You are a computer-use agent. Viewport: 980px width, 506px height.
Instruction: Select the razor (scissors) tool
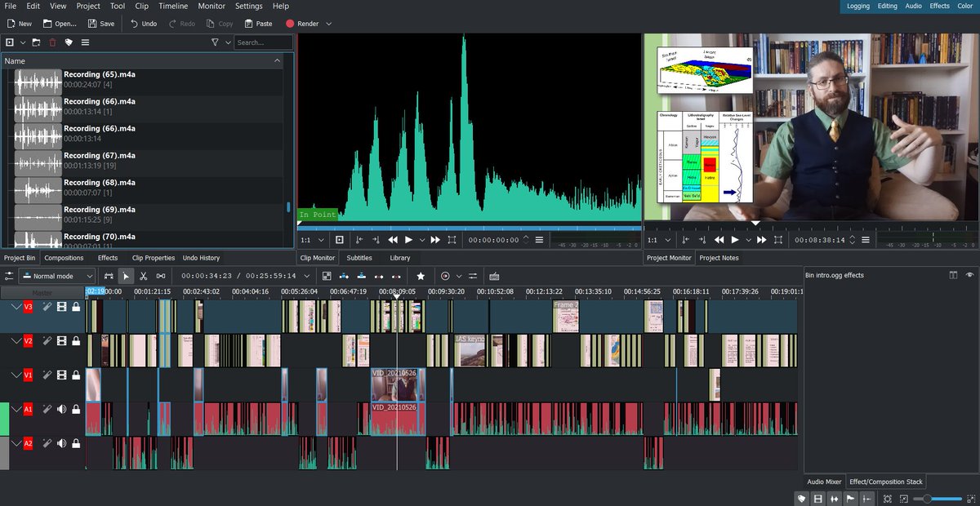click(143, 276)
